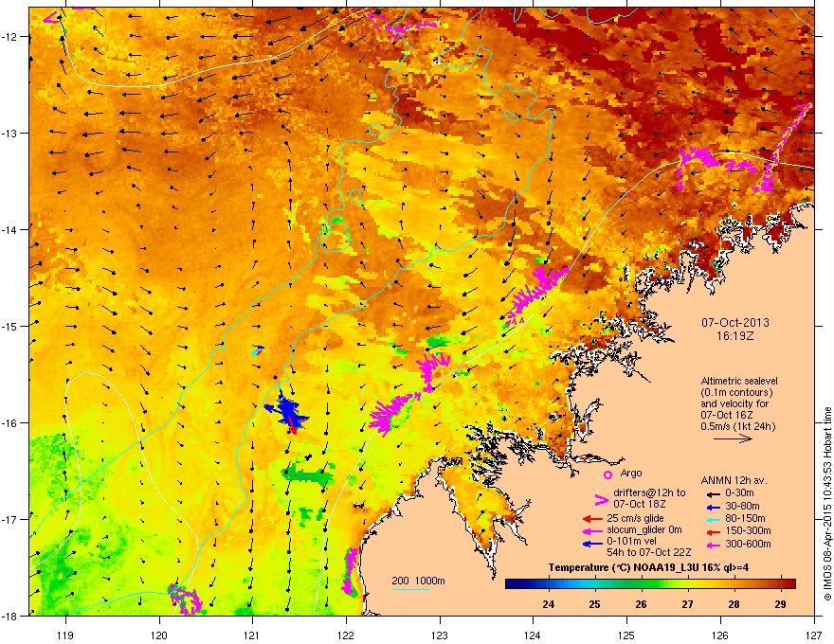Click the Argo magenta circle legend marker

pyautogui.click(x=607, y=474)
